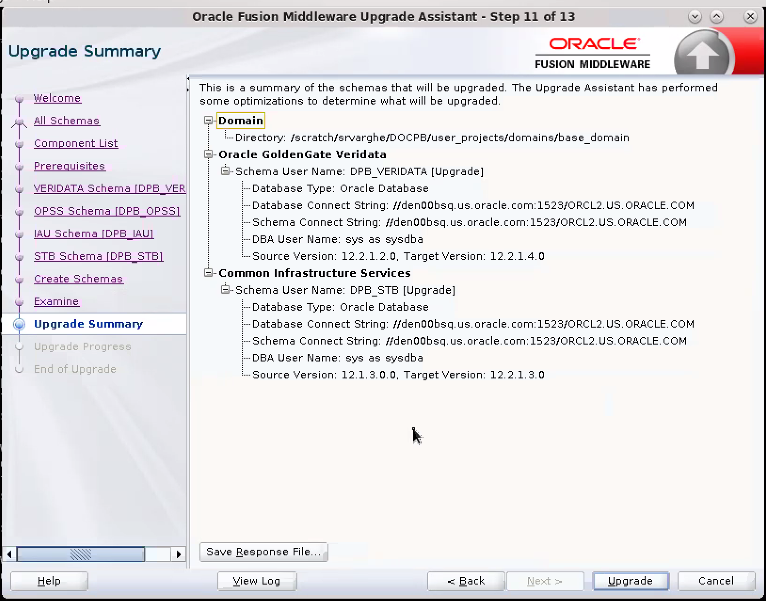This screenshot has height=601, width=766.
Task: Select the Domain Directory path row
Action: pos(432,138)
